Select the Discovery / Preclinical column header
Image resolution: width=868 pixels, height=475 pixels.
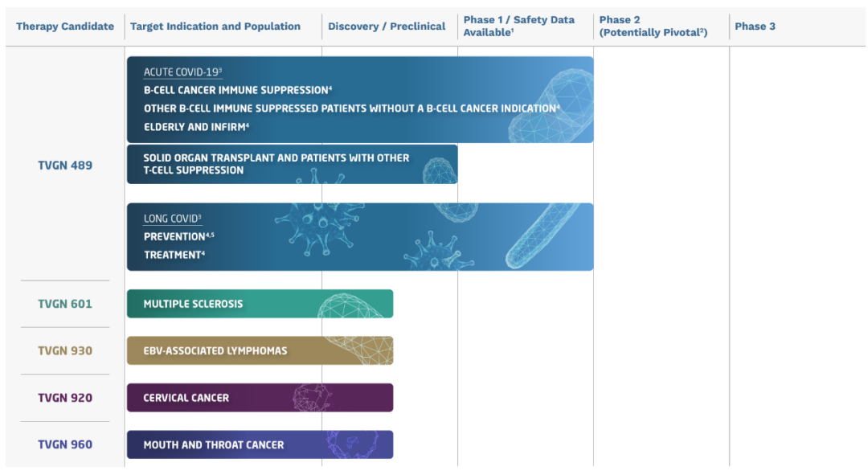coord(387,27)
